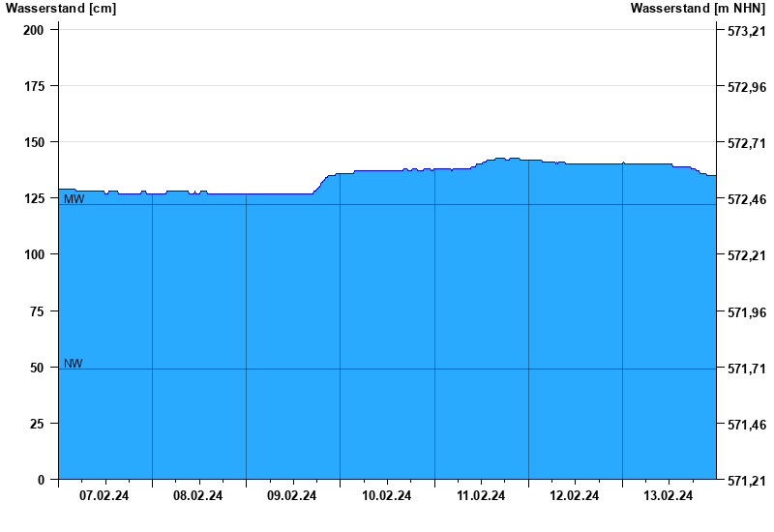Click the 572,96 right axis value

747,87
